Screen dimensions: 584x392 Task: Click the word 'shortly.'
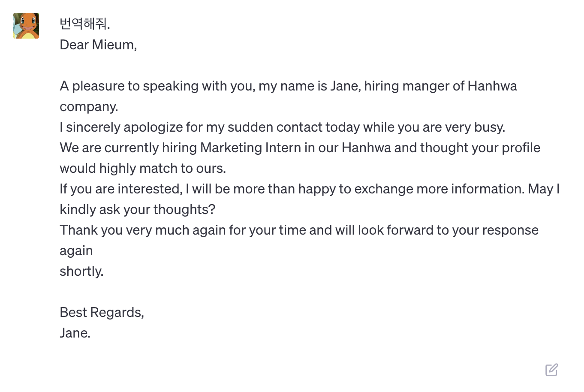pyautogui.click(x=81, y=271)
